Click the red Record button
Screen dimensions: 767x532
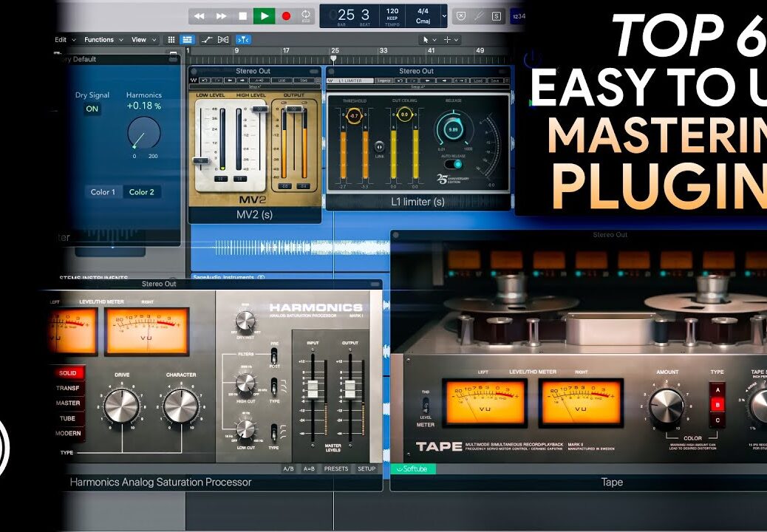tap(286, 16)
